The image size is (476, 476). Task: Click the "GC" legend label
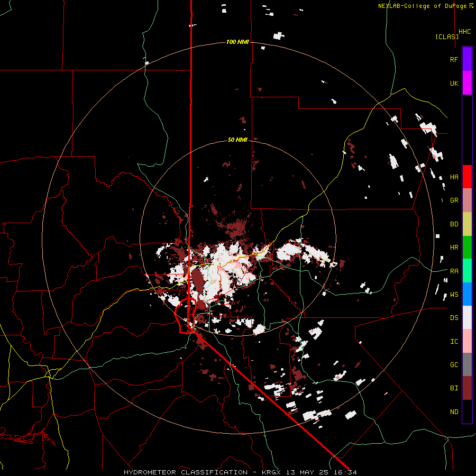click(x=454, y=364)
